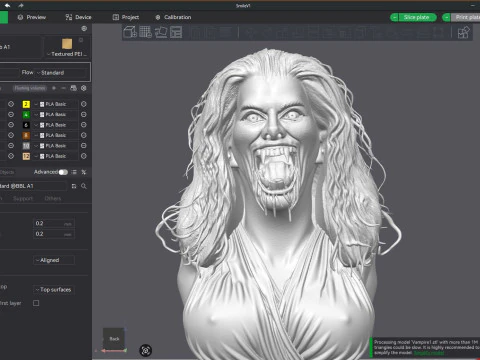The height and width of the screenshot is (360, 480).
Task: Click the Slice plate button
Action: point(416,17)
